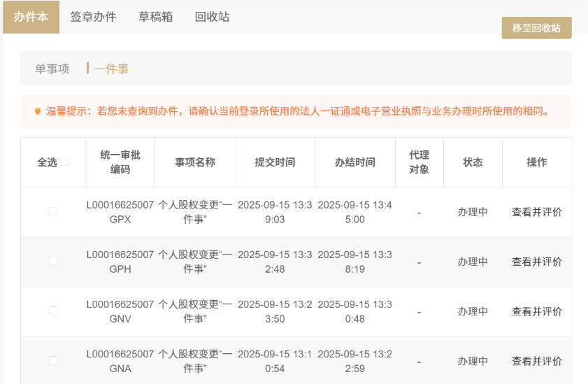Check the box for row L00016625007GPH

click(x=53, y=261)
